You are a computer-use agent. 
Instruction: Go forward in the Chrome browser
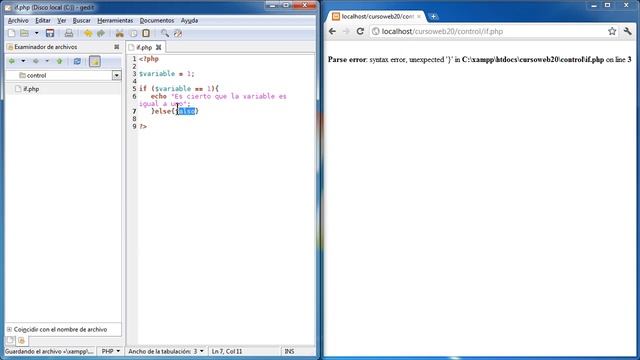(x=346, y=31)
